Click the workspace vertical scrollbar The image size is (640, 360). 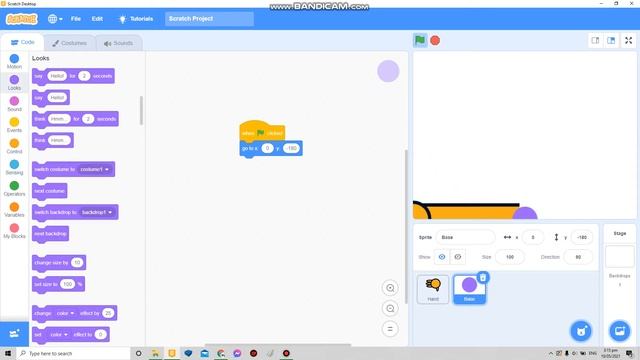(406, 227)
